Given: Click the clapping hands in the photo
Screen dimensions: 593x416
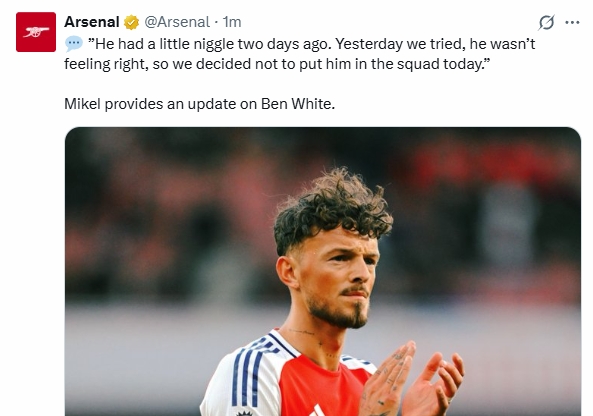Looking at the screenshot, I should [410, 380].
